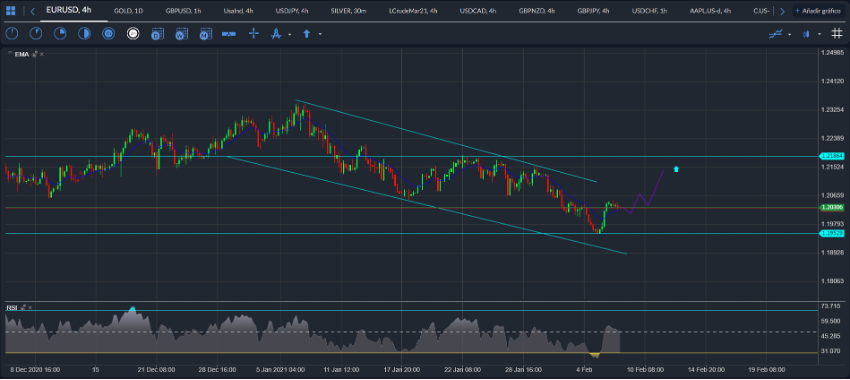Switch to the USDCHF, 1h tab

(x=649, y=11)
